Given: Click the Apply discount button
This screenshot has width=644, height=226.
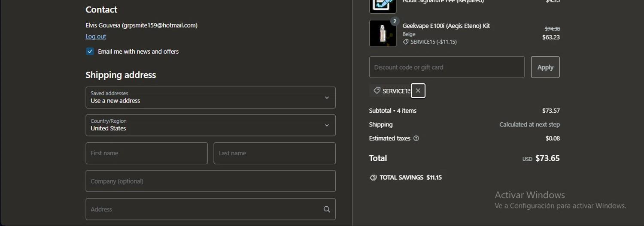Looking at the screenshot, I should [x=545, y=67].
